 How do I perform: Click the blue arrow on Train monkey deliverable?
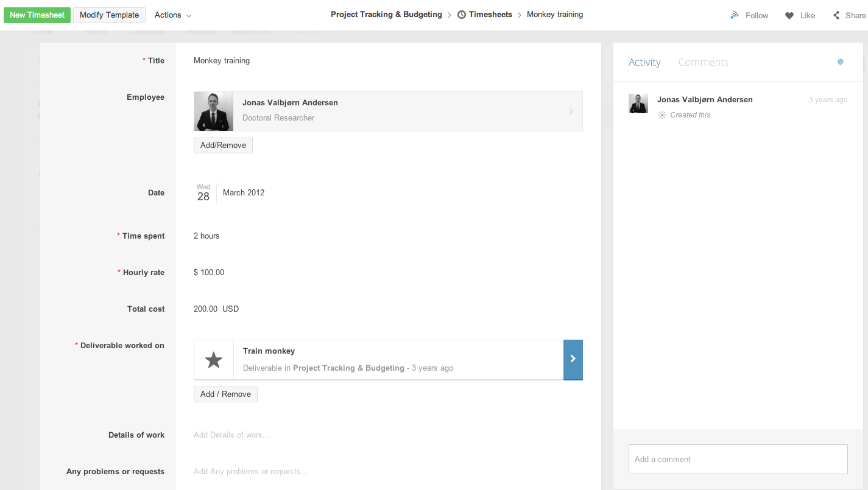click(x=573, y=359)
